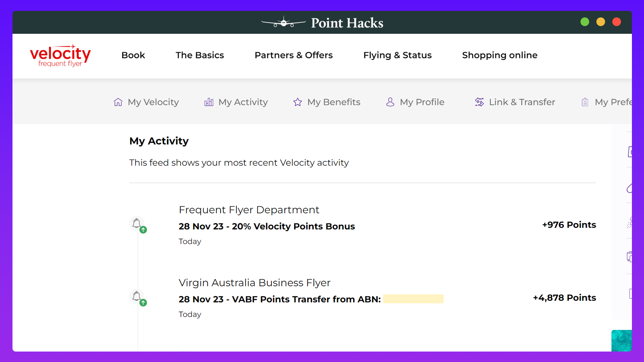Open Partners & Offers menu
Screen dimensions: 644x362
pyautogui.click(x=293, y=55)
